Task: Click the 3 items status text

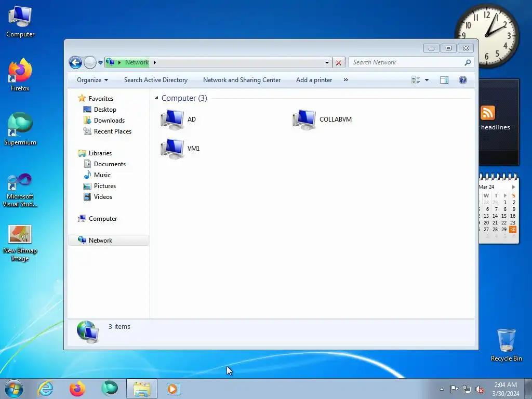Action: pyautogui.click(x=119, y=326)
